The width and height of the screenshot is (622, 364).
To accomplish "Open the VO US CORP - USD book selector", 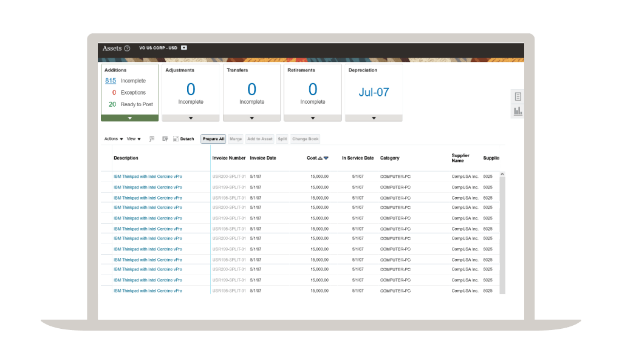I will coord(183,47).
